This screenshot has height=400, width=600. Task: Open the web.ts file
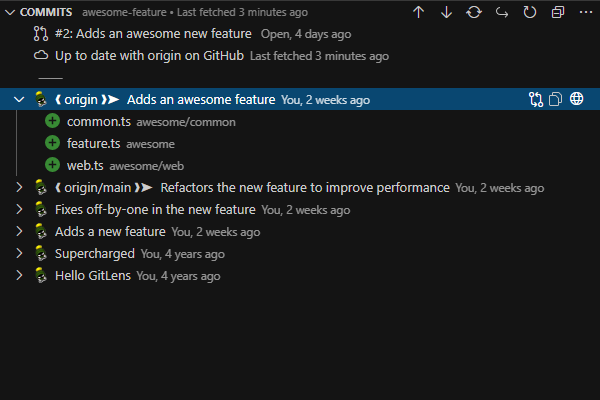(x=85, y=165)
